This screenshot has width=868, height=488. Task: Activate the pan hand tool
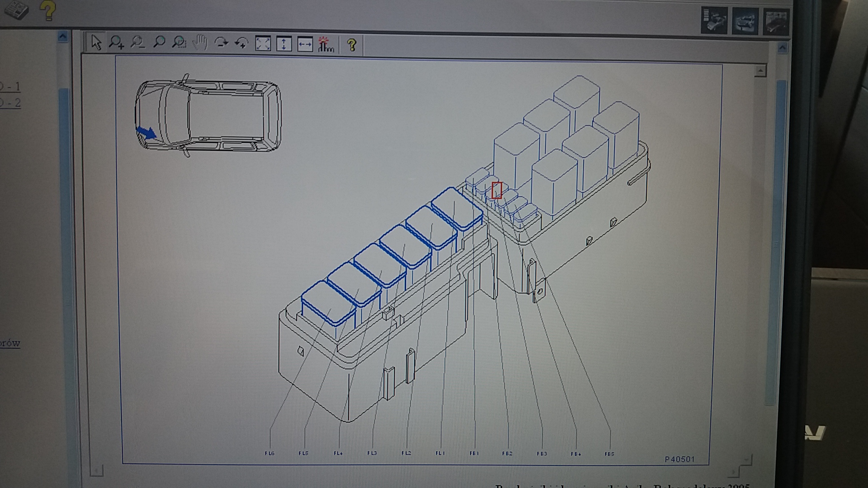pos(200,43)
